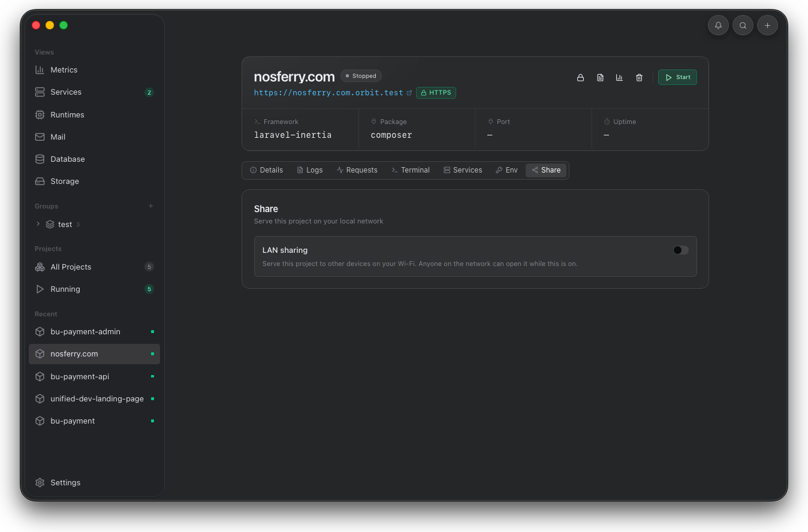Open recent project bu-payment-admin
The height and width of the screenshot is (532, 808).
(94, 331)
